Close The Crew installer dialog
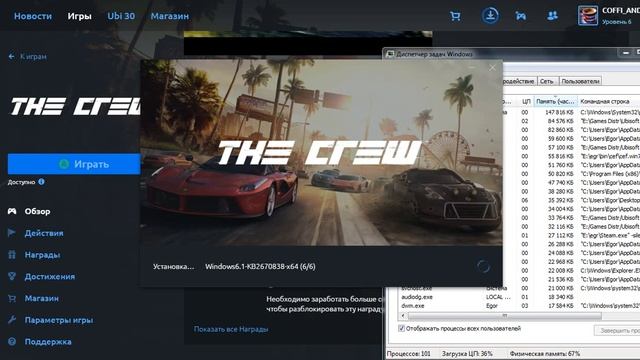The width and height of the screenshot is (640, 360). click(x=493, y=68)
